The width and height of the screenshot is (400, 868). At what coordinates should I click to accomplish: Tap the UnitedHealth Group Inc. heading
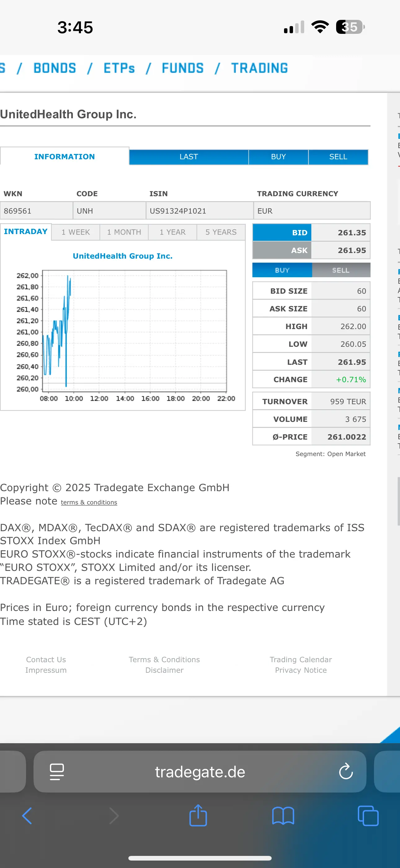click(x=68, y=114)
